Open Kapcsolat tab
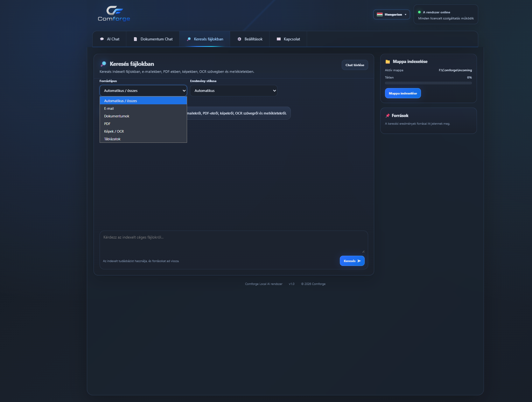The width and height of the screenshot is (532, 402). click(x=288, y=39)
